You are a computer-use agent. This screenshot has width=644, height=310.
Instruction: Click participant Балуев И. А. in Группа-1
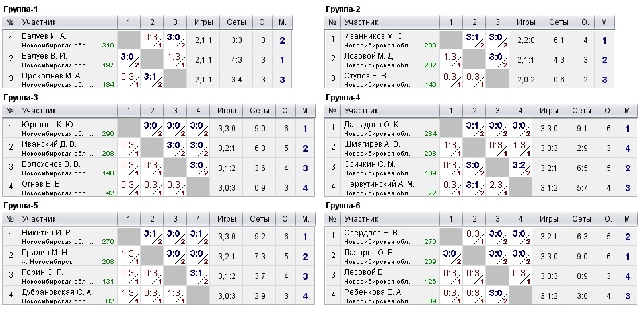click(x=45, y=36)
